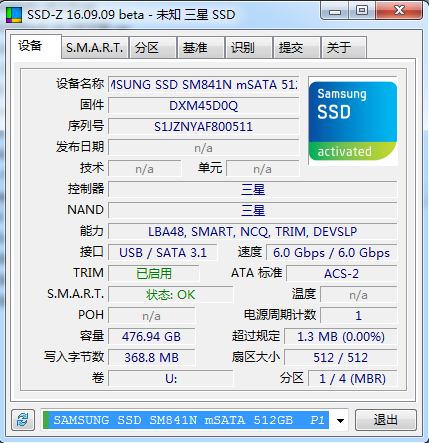Maximize the SSD-Z window
The height and width of the screenshot is (443, 429).
[362, 11]
